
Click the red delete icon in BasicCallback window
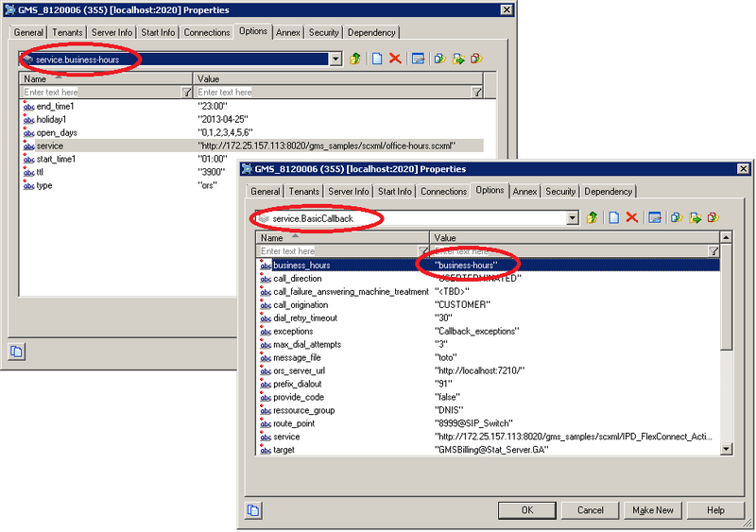tap(631, 218)
